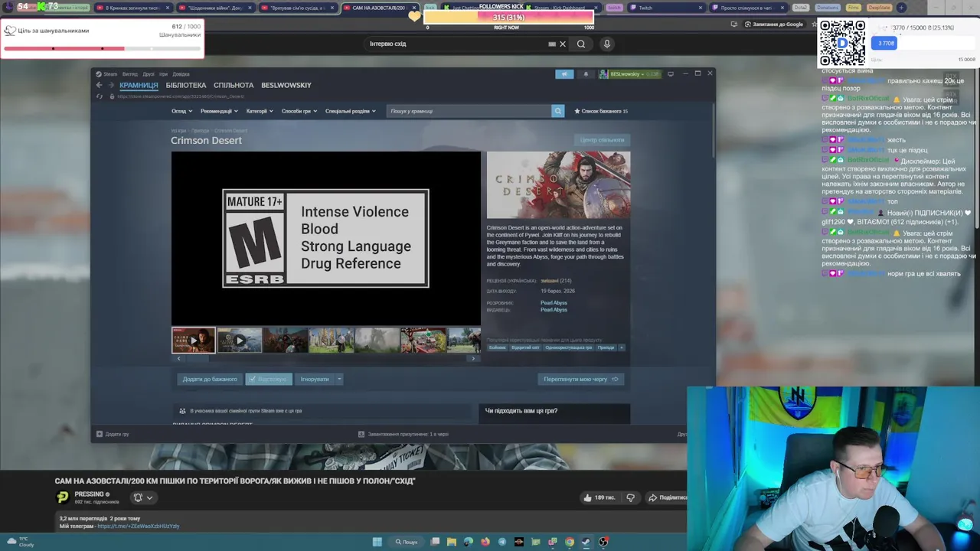Select the first trailer thumbnail
The height and width of the screenshot is (551, 980).
[194, 340]
